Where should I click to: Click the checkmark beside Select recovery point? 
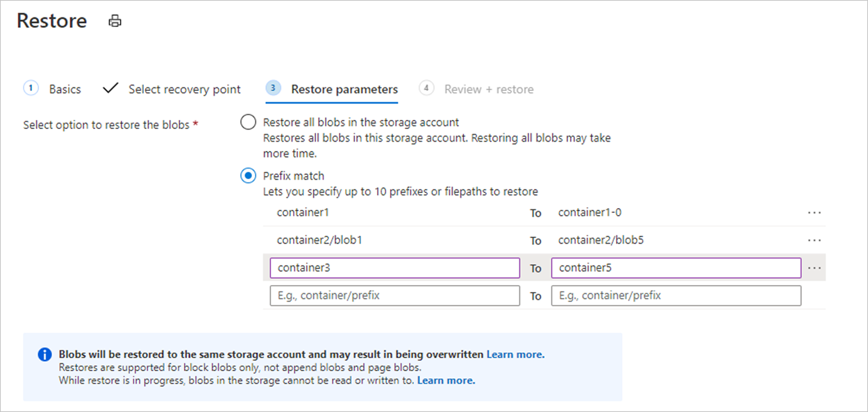[110, 88]
